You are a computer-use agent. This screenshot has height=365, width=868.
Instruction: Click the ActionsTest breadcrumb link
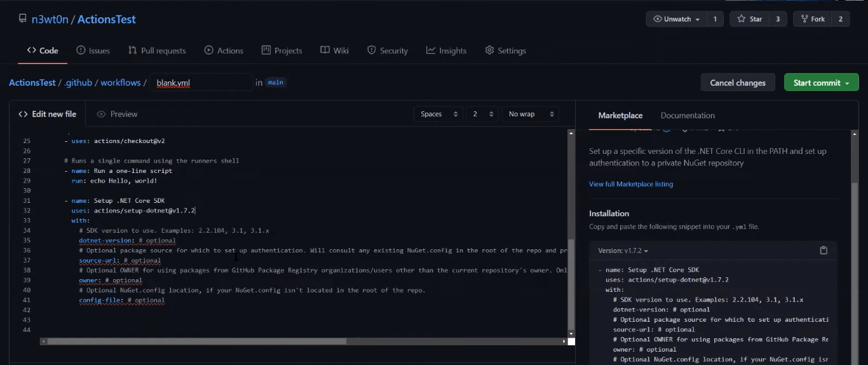33,83
